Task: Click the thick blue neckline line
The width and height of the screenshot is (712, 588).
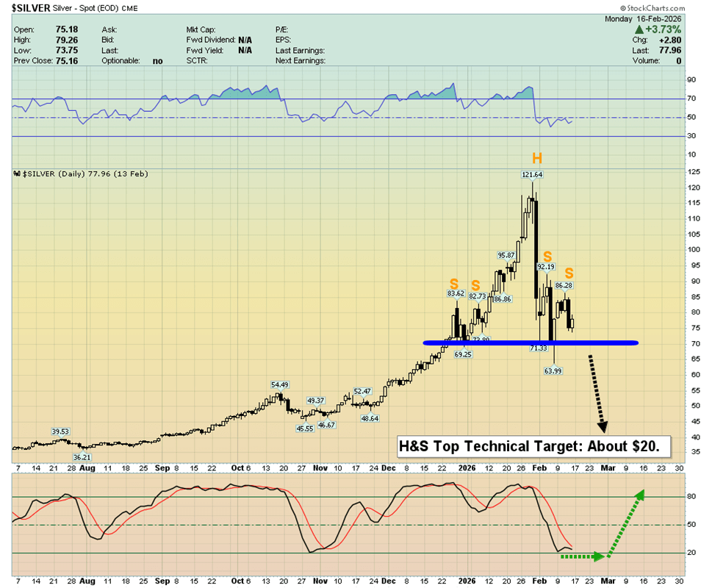Action: 531,343
